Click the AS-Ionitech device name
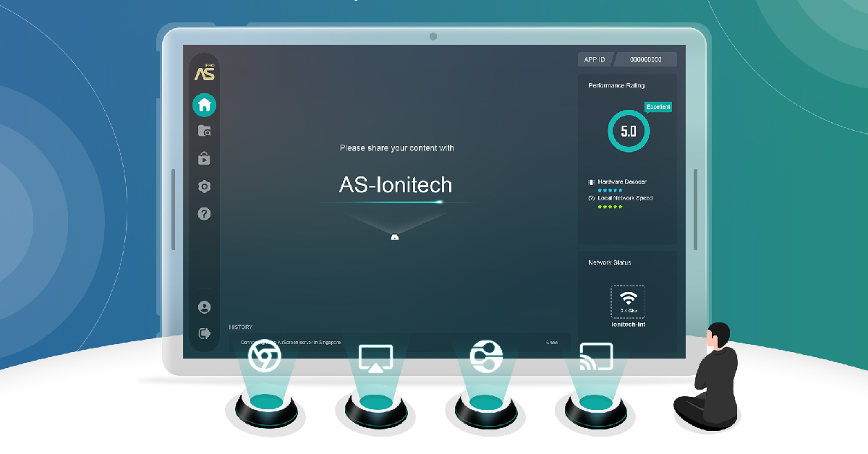This screenshot has width=868, height=454. [x=396, y=184]
